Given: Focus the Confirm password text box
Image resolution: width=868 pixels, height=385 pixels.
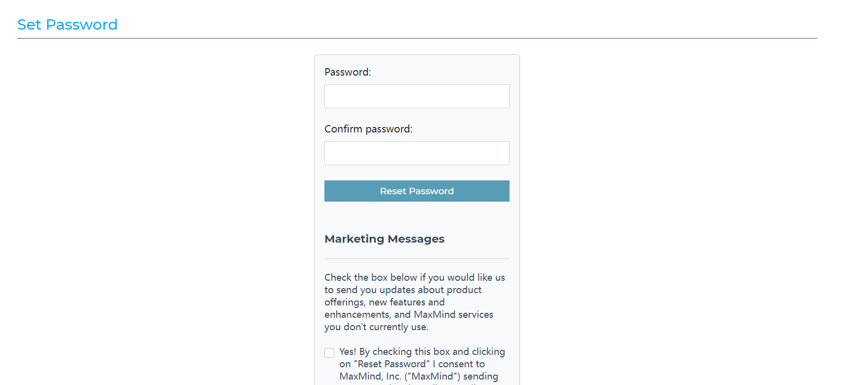Looking at the screenshot, I should coord(417,153).
